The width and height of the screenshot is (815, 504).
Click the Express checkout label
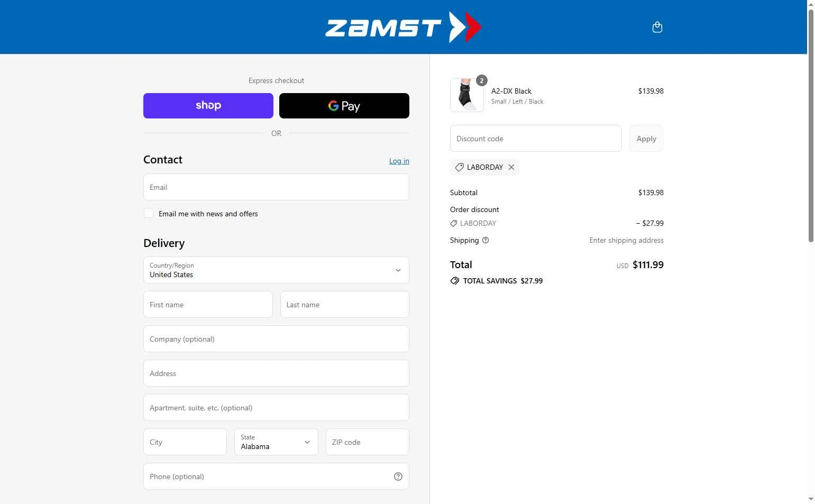click(276, 80)
